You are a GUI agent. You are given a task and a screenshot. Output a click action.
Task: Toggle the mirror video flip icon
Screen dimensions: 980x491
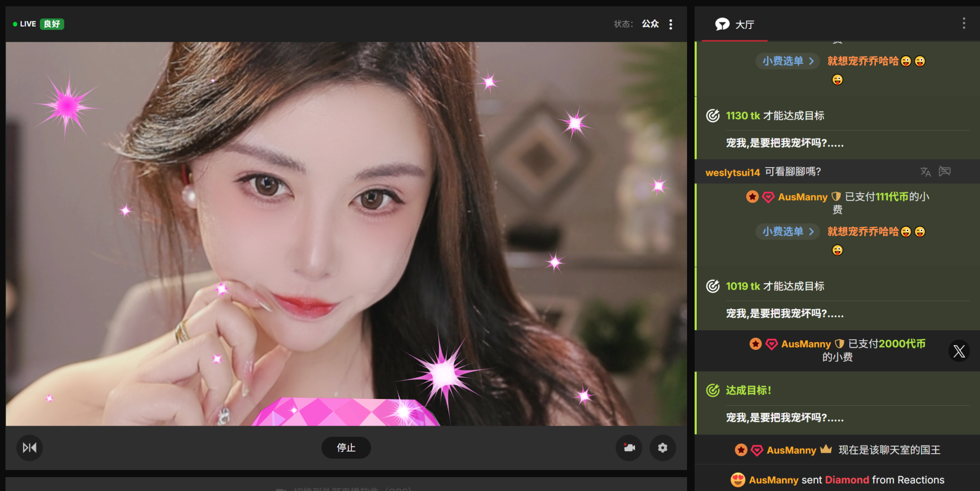pyautogui.click(x=30, y=448)
